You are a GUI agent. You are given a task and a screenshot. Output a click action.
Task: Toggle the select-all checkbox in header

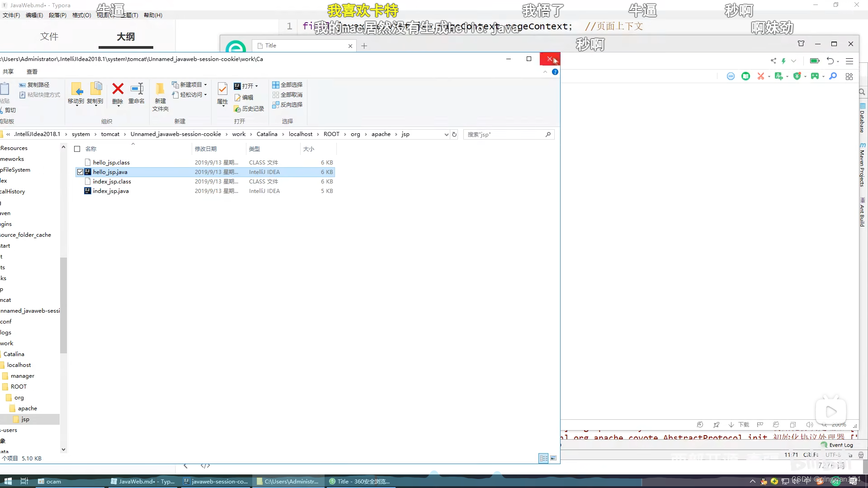click(x=77, y=149)
